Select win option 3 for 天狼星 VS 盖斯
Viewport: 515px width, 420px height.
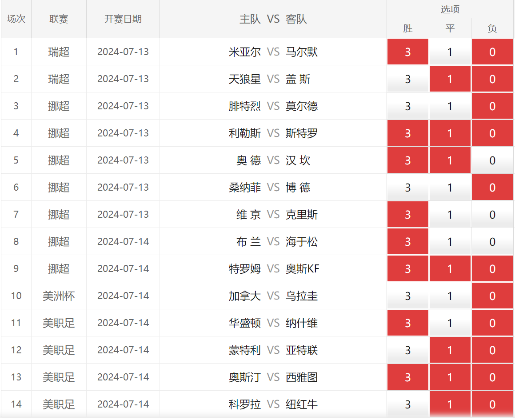tap(407, 79)
